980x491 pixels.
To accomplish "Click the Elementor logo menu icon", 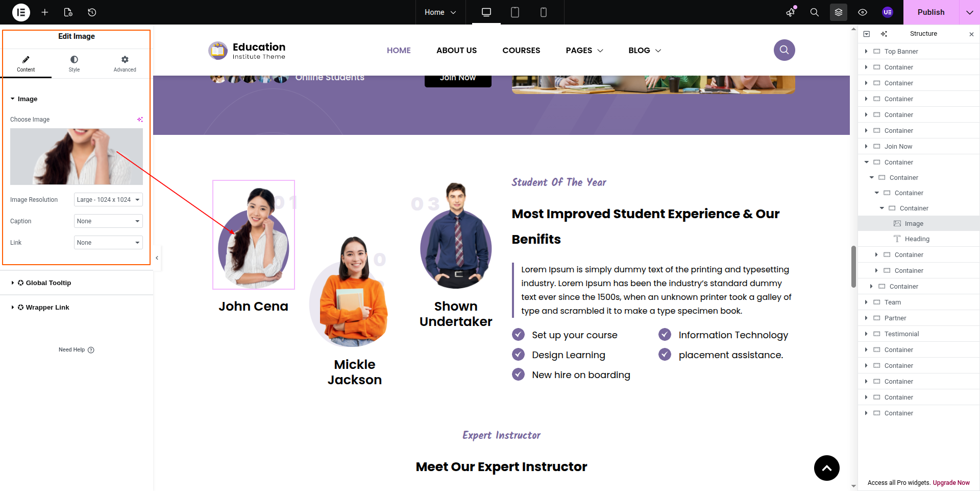I will (x=21, y=12).
